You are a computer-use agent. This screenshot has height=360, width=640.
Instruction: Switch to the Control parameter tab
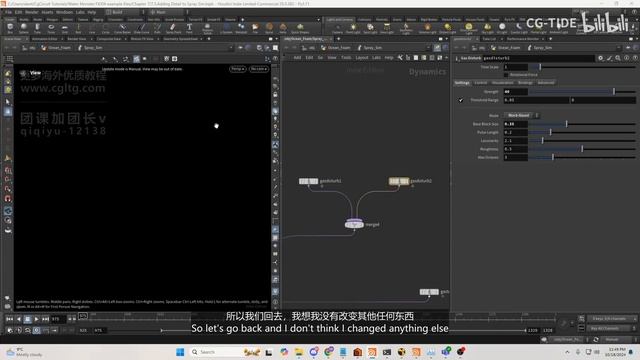click(481, 83)
